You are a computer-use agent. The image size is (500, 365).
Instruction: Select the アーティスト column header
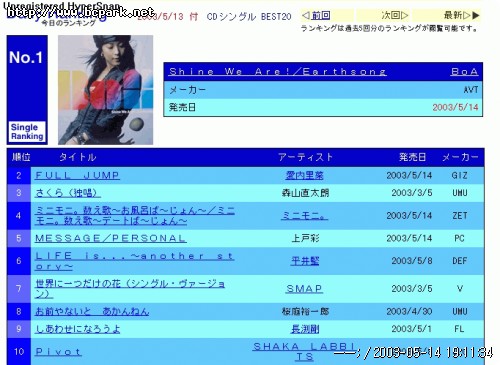point(305,157)
